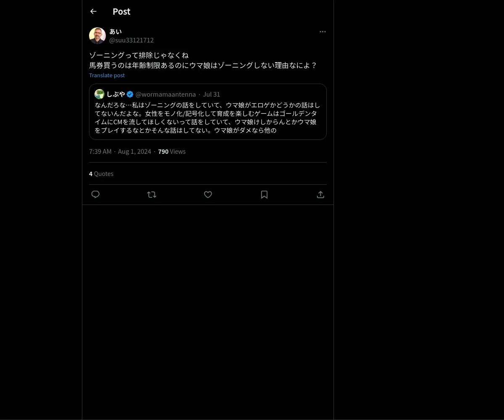Click the Jul 31 quoted post date

pos(212,94)
